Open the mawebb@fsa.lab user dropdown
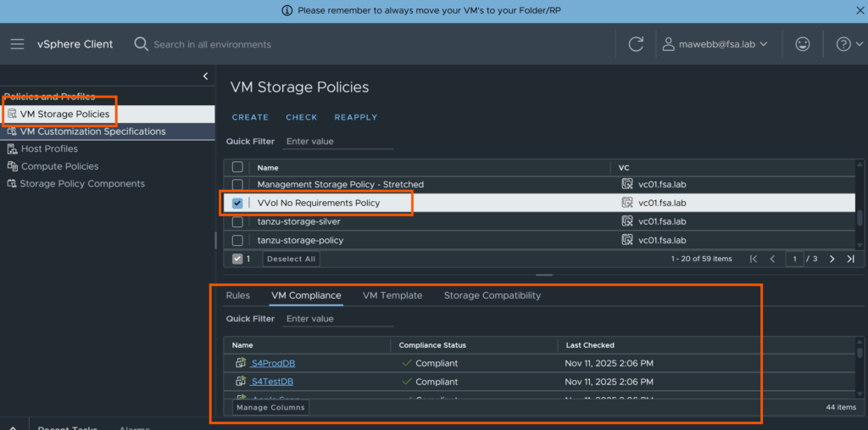This screenshot has width=868, height=430. coord(715,44)
